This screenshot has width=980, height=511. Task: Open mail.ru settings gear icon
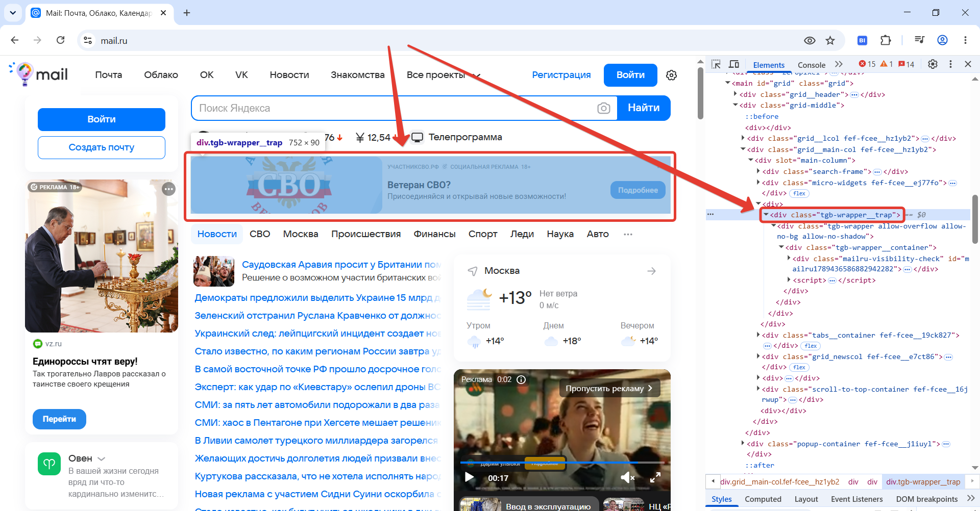coord(671,75)
